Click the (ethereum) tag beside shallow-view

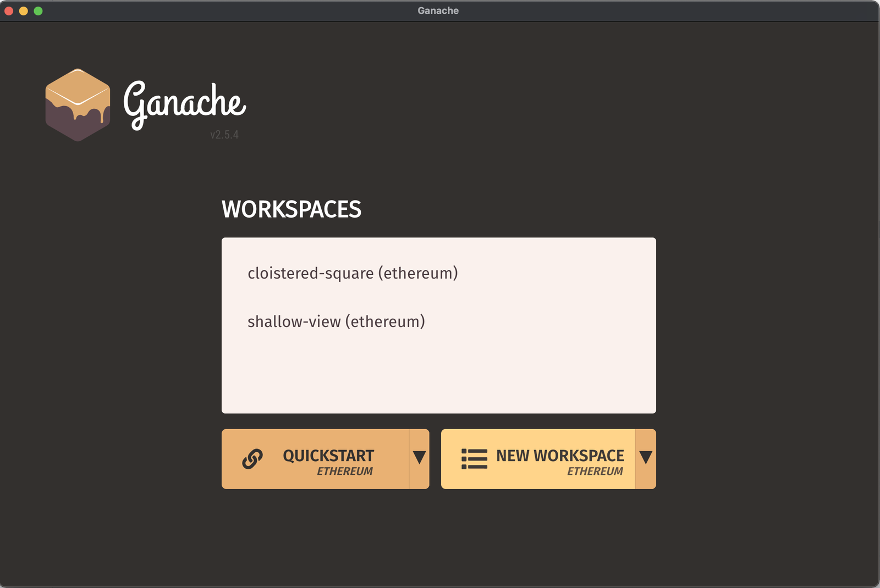pyautogui.click(x=385, y=321)
